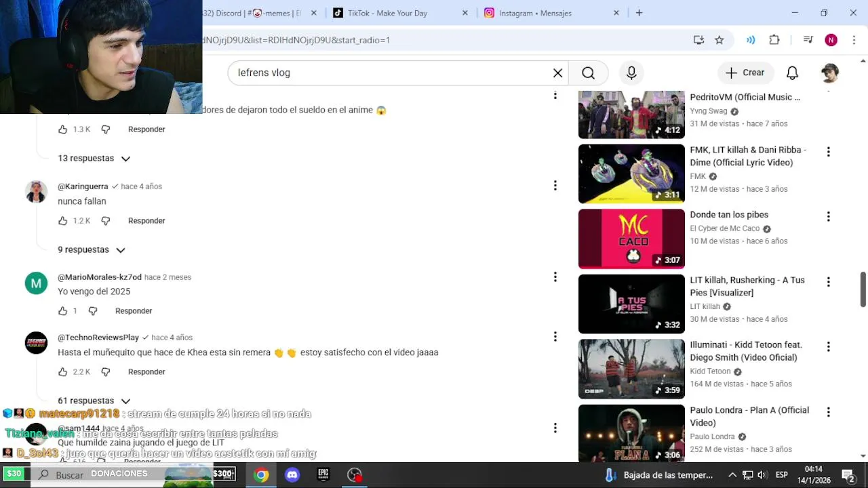
Task: Open a new browser tab
Action: pyautogui.click(x=639, y=13)
